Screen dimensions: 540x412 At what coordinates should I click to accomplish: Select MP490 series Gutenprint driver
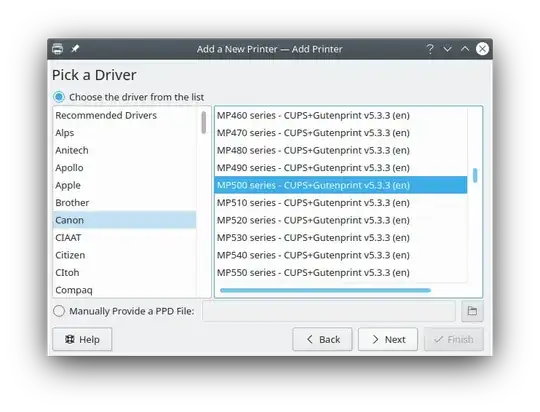point(341,168)
